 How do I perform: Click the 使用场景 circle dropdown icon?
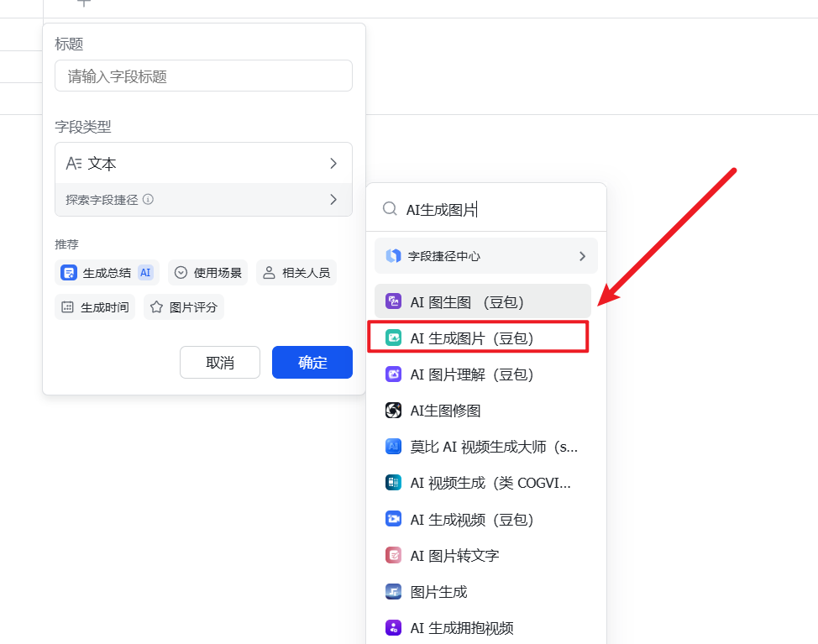click(x=181, y=273)
